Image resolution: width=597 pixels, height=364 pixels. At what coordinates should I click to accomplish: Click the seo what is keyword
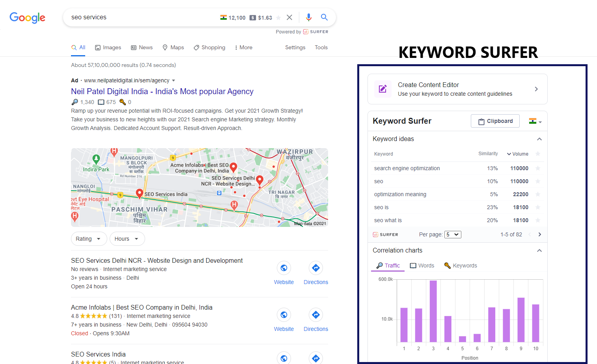pyautogui.click(x=388, y=220)
